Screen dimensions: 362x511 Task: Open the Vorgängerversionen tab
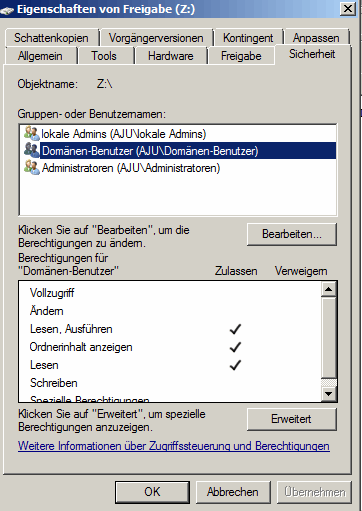[156, 38]
